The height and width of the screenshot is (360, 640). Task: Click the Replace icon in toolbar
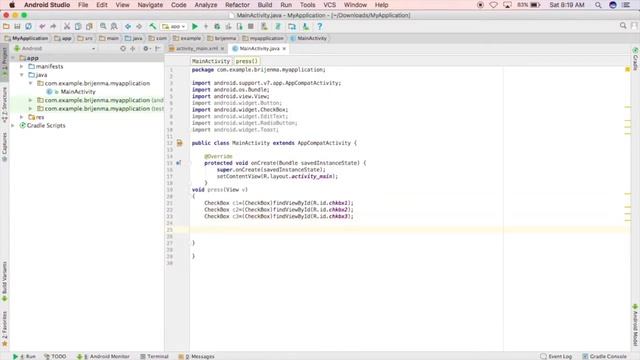pyautogui.click(x=114, y=27)
